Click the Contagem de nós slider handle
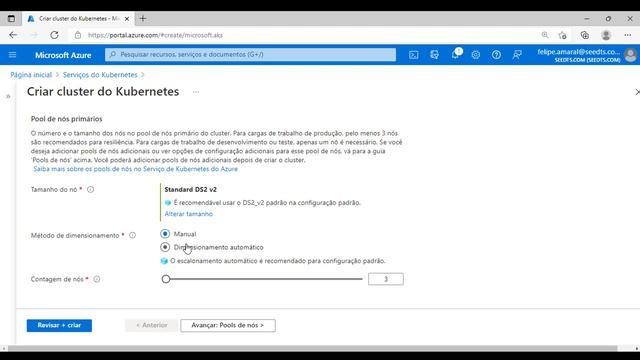Viewport: 640px width, 360px height. coord(166,279)
